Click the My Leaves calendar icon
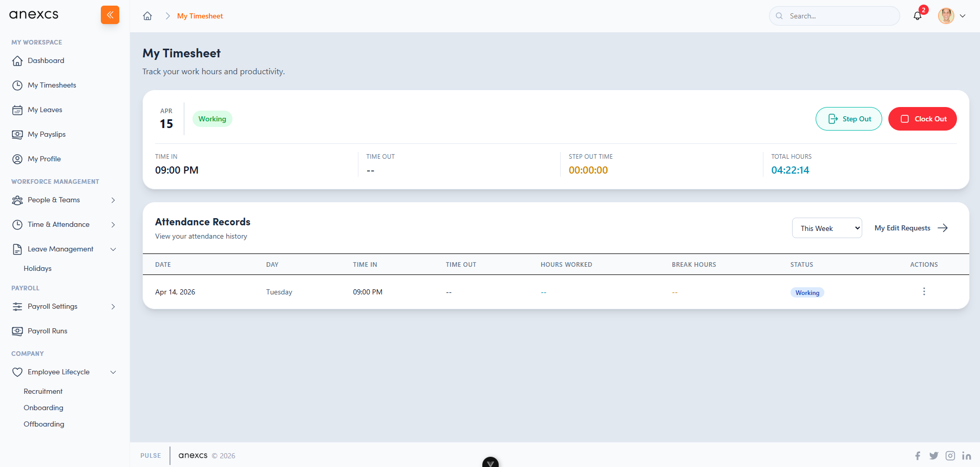This screenshot has width=980, height=467. point(17,110)
